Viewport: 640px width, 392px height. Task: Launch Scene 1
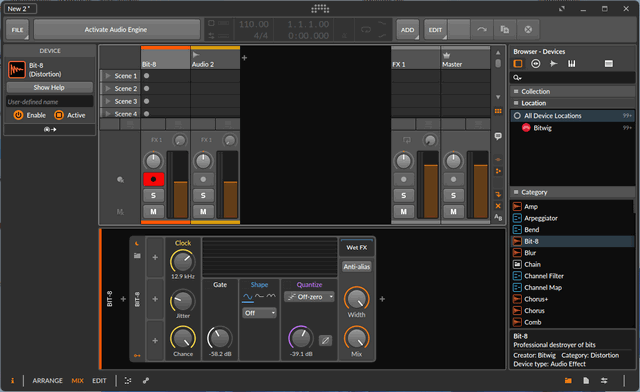pos(108,76)
